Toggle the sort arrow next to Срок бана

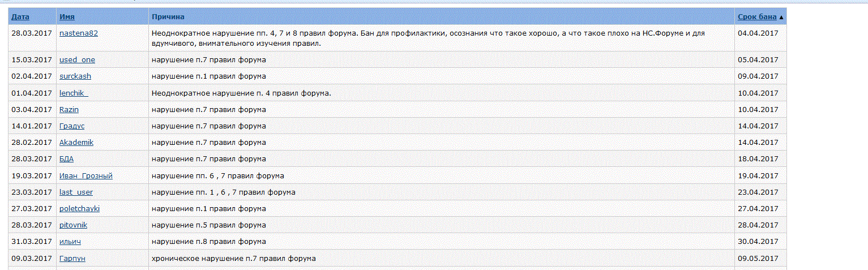pyautogui.click(x=781, y=18)
